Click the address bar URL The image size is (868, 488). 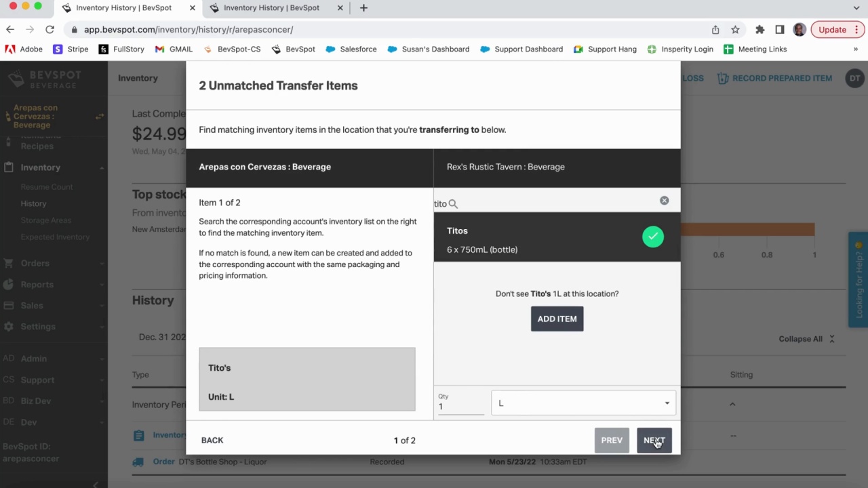189,30
